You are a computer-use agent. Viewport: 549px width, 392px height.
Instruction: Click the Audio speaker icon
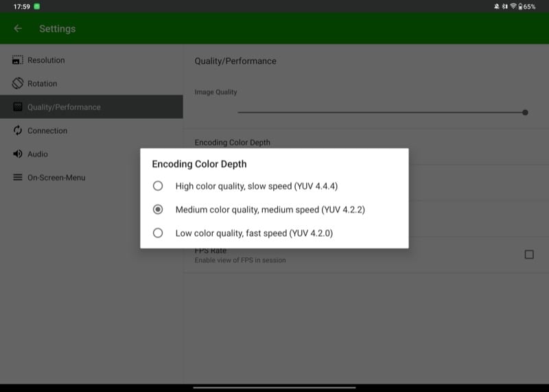[x=18, y=154]
